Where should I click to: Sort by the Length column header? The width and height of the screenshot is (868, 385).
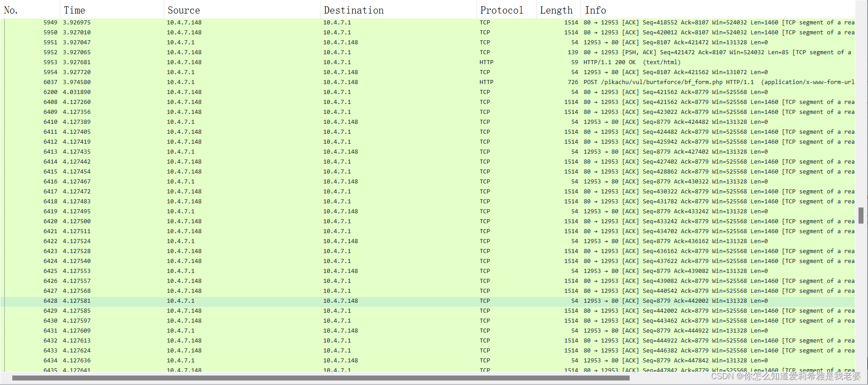pyautogui.click(x=559, y=10)
